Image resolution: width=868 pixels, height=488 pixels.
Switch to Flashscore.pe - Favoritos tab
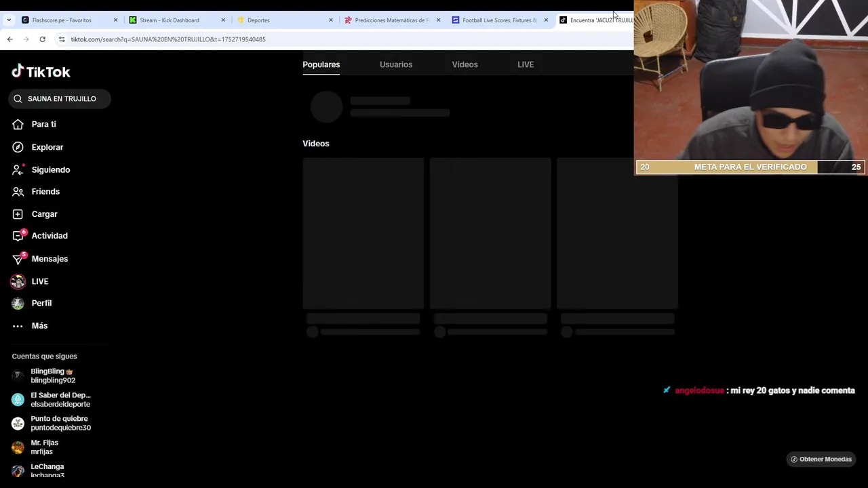pyautogui.click(x=69, y=20)
